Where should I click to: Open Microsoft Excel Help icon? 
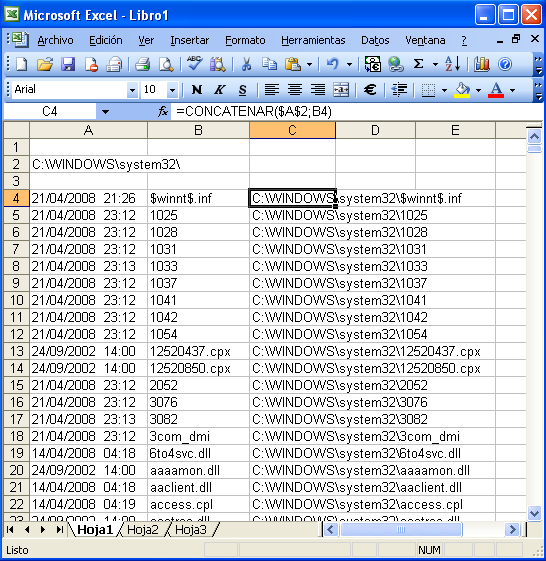click(505, 64)
